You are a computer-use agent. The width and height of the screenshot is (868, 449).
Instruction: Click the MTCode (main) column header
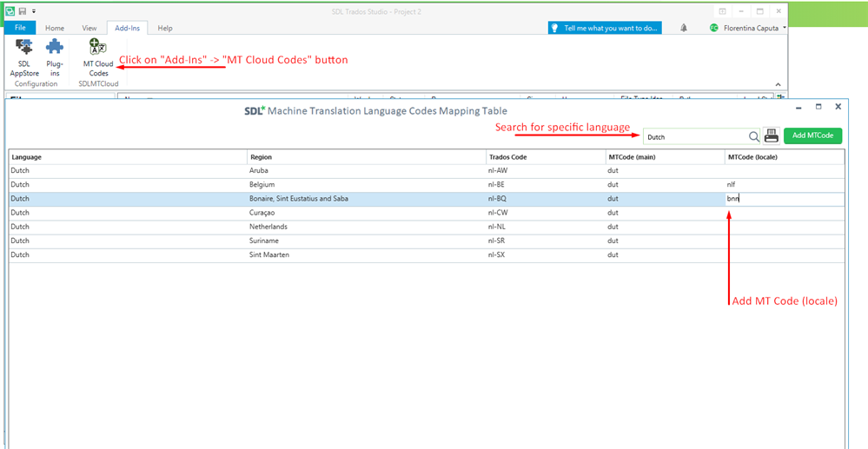(666, 157)
